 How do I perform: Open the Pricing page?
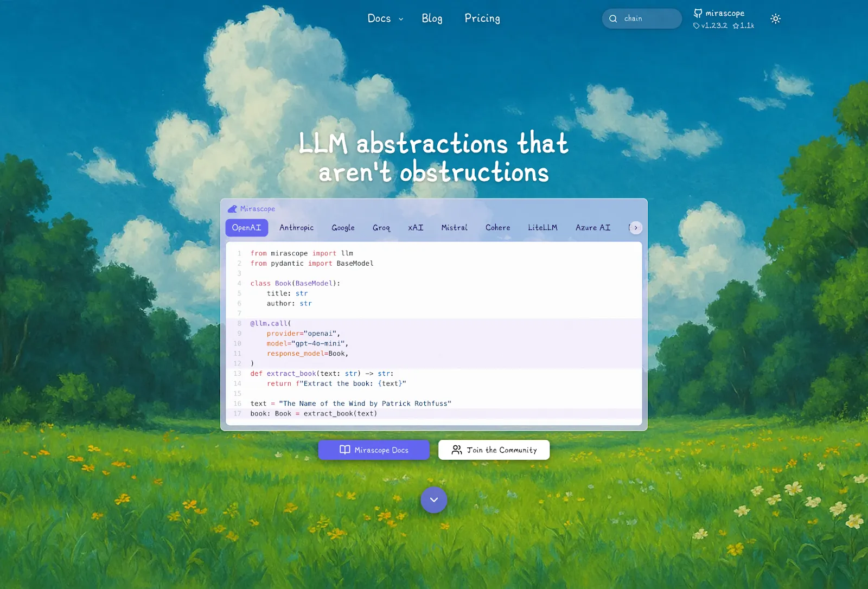[482, 18]
